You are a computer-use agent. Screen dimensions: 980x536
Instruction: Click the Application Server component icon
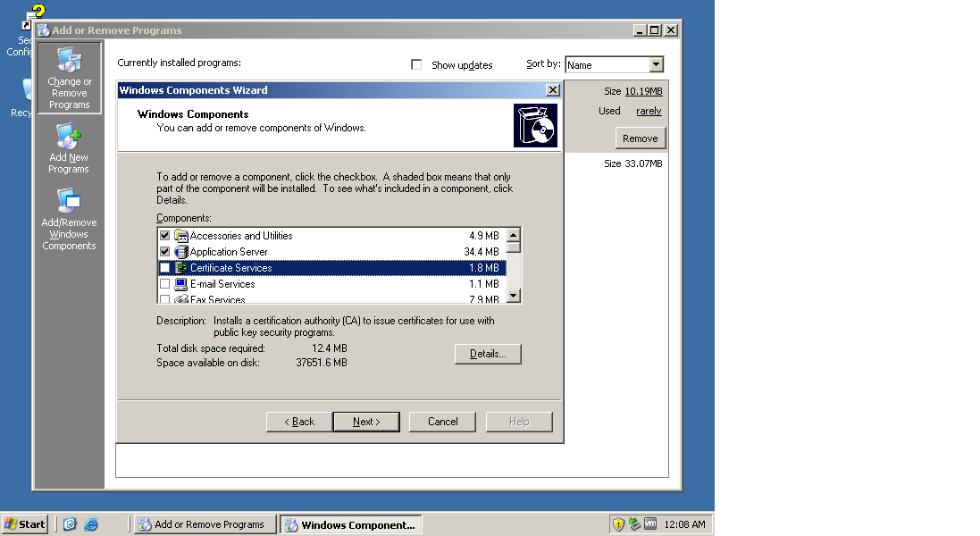pyautogui.click(x=181, y=251)
